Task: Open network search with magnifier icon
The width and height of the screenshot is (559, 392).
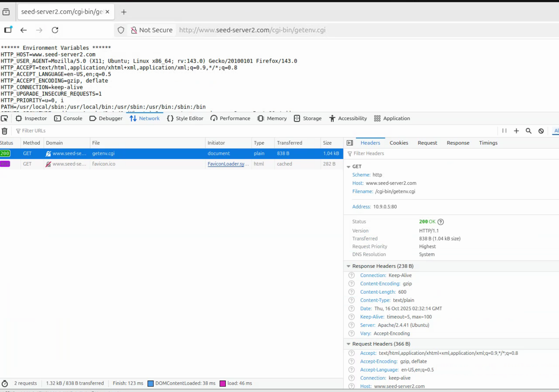Action: [528, 131]
